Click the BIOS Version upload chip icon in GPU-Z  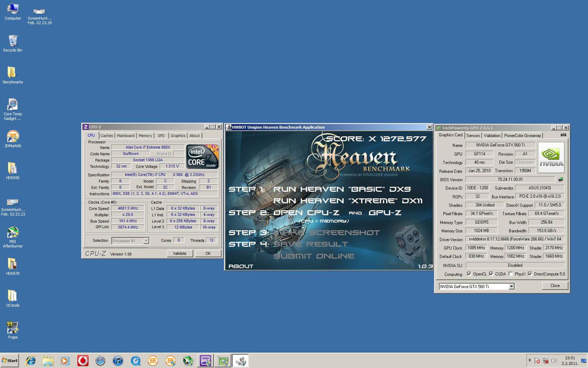(560, 180)
